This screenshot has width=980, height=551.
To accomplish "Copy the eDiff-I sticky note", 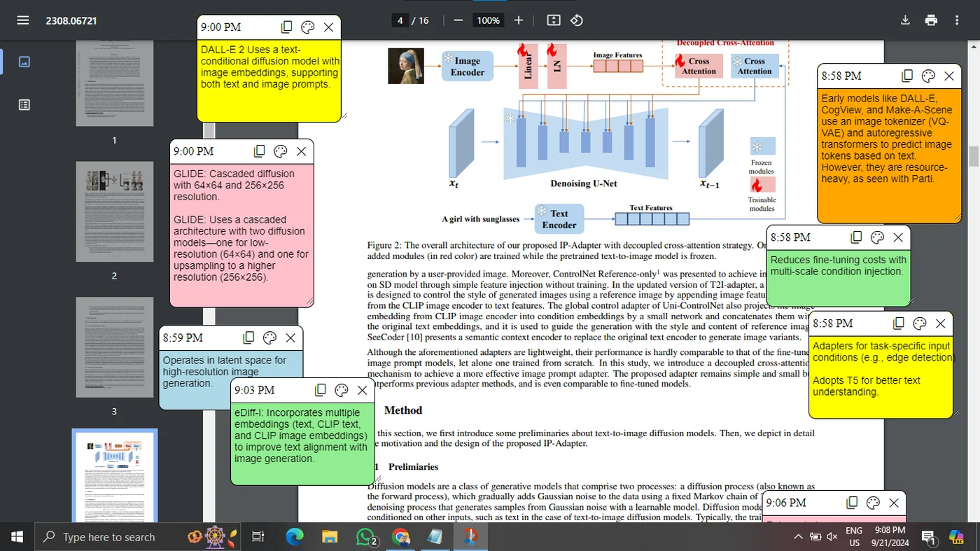I will [x=321, y=390].
